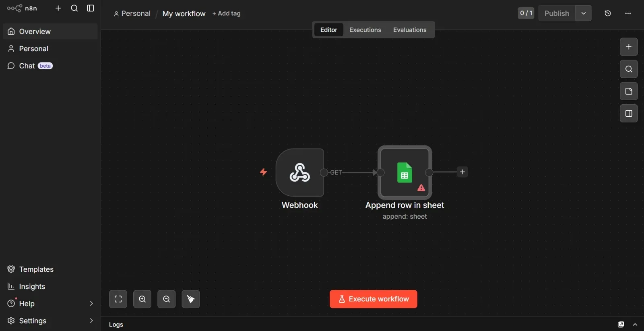Toggle the left sidebar collapse icon
Image resolution: width=644 pixels, height=331 pixels.
91,8
